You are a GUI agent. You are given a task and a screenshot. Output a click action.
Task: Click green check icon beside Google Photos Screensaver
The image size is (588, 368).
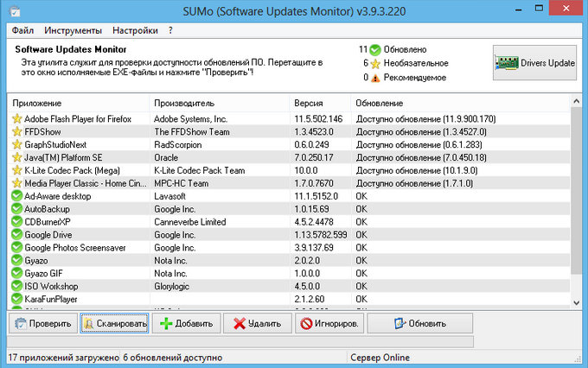coord(17,247)
